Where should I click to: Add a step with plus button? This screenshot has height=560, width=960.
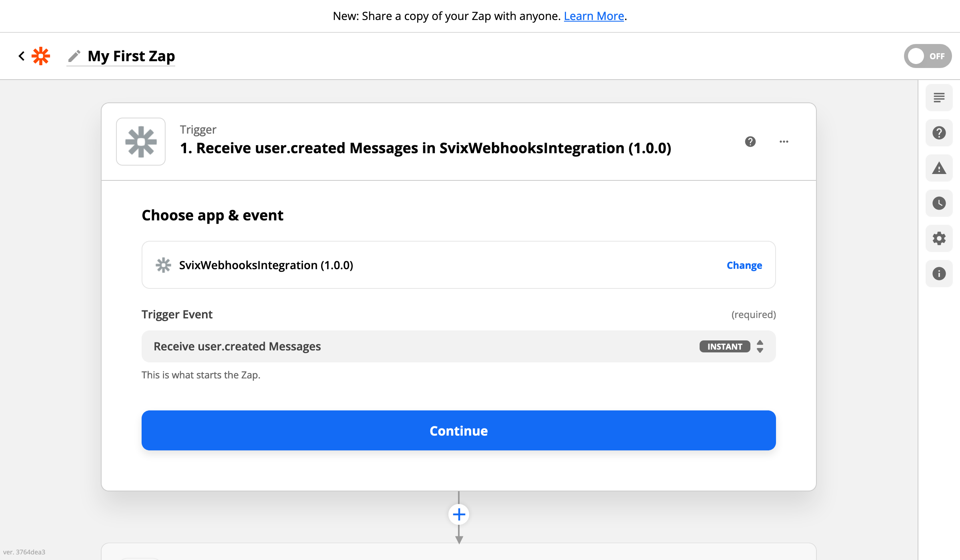pos(459,514)
